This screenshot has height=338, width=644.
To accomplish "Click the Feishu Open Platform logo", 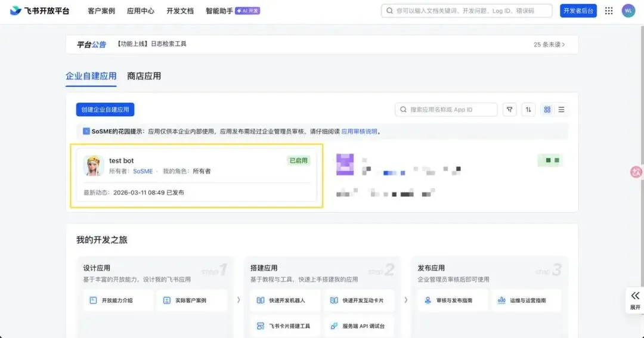I will [39, 11].
